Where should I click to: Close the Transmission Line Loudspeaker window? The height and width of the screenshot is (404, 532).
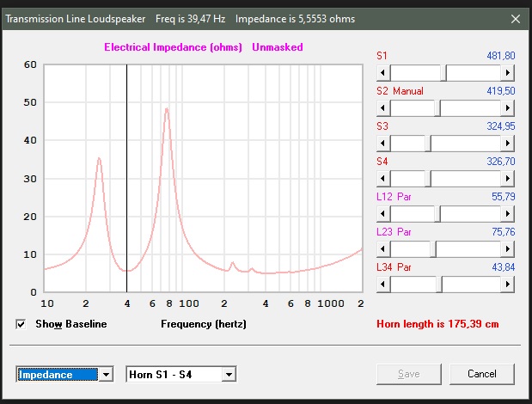pyautogui.click(x=515, y=19)
